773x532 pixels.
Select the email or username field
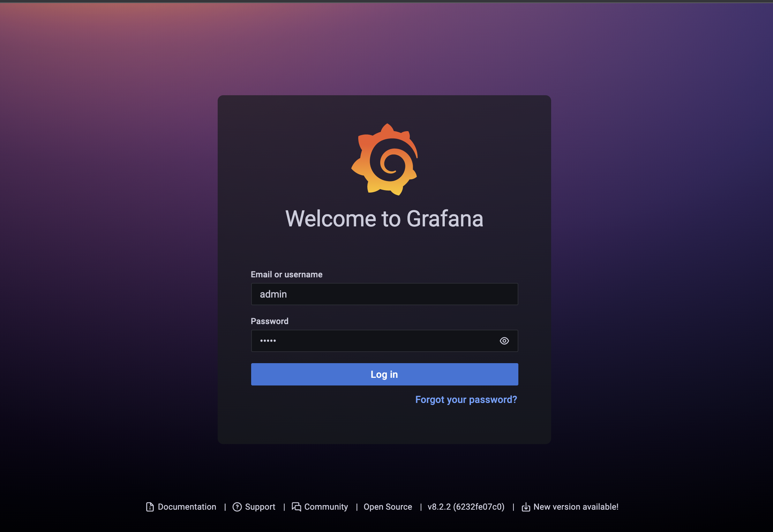[384, 294]
